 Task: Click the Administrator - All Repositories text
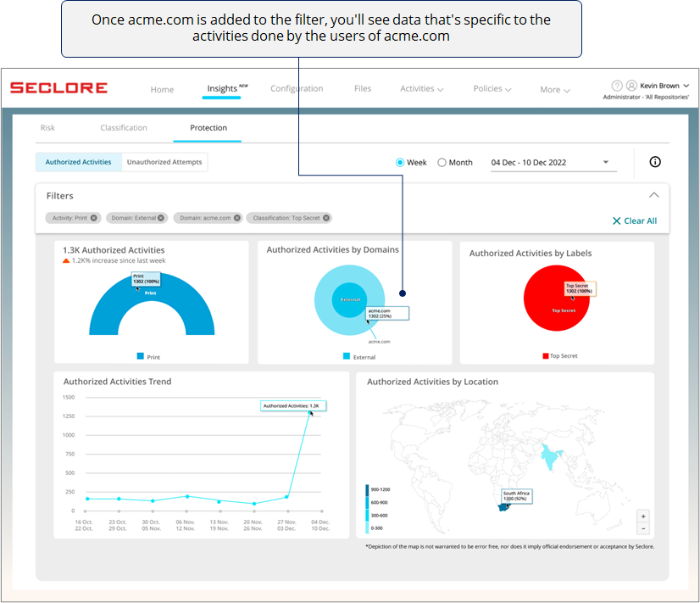point(646,97)
